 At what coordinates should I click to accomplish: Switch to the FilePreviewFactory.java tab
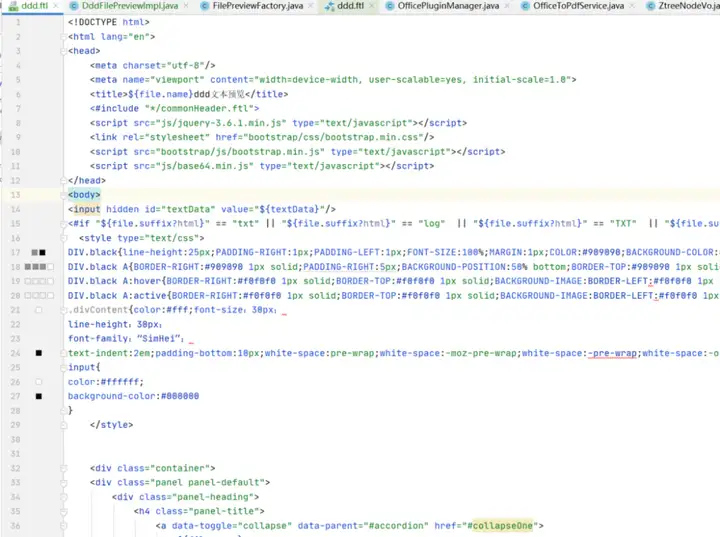point(258,6)
